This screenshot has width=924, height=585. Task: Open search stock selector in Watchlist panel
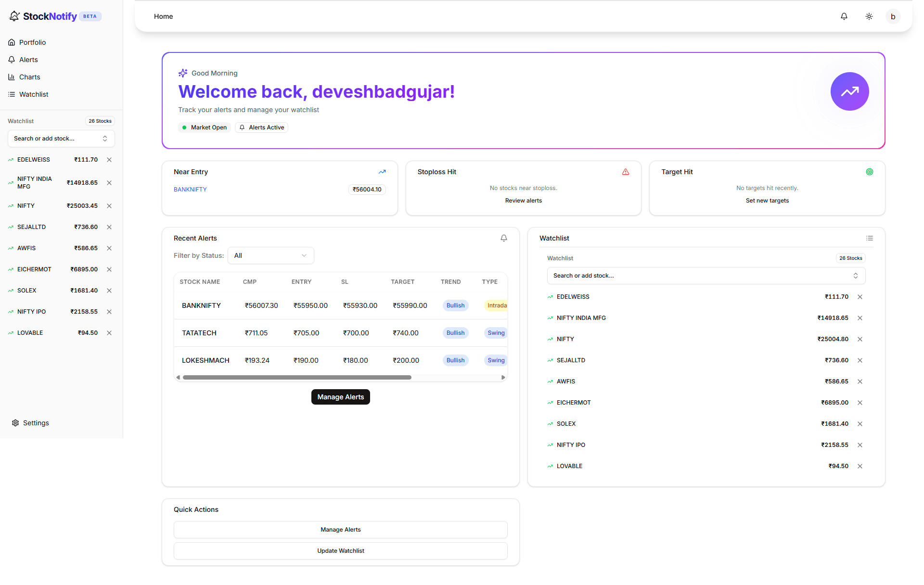click(706, 276)
